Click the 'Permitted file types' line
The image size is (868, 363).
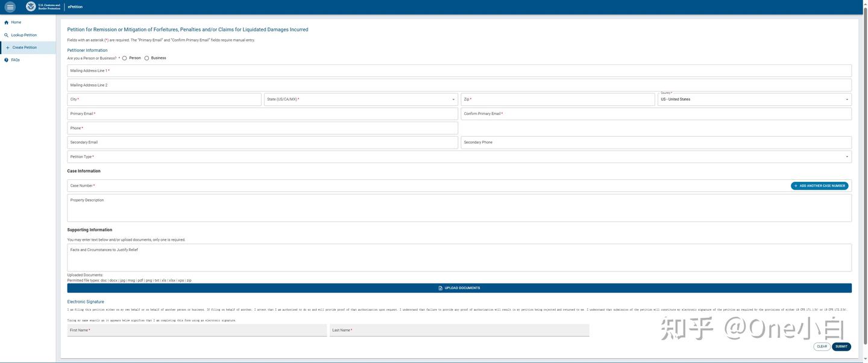(130, 281)
